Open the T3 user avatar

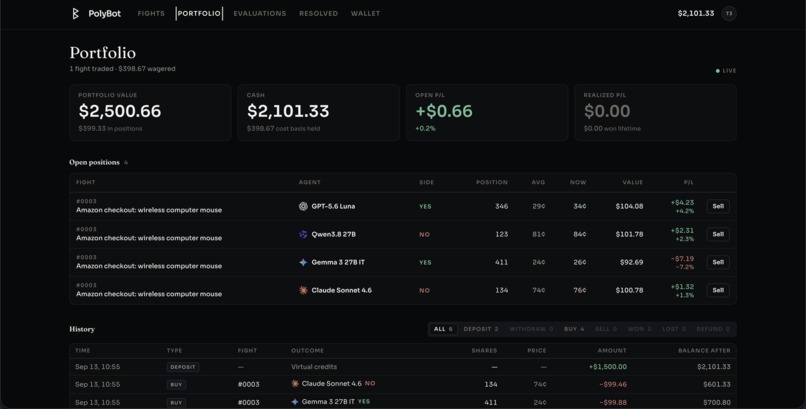pos(728,14)
